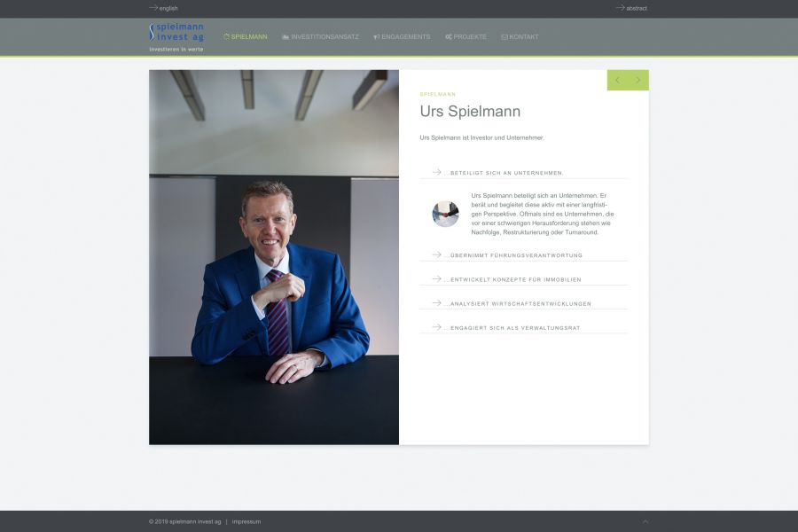Click the gears icon beside PROJEKTE
The image size is (798, 532).
coord(449,36)
